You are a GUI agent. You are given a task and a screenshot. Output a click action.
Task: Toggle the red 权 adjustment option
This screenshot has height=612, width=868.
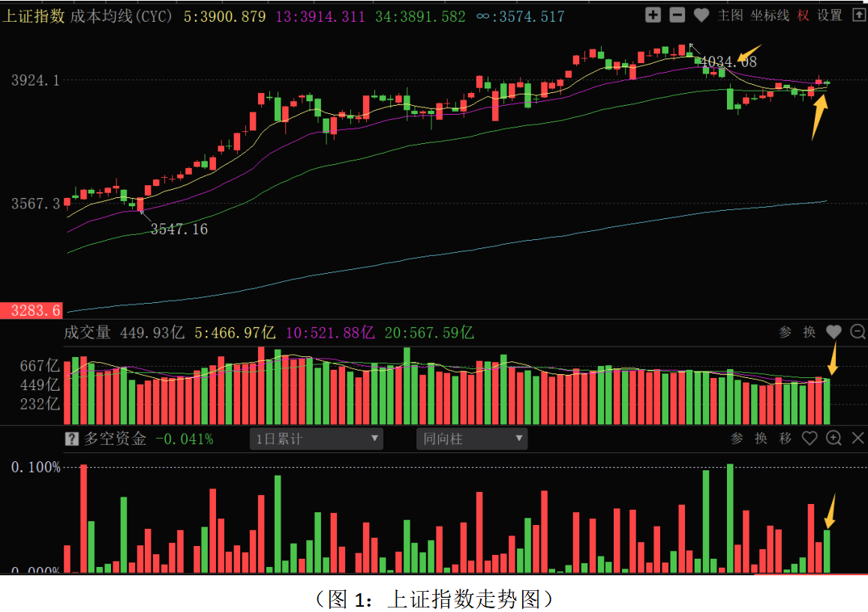[803, 15]
